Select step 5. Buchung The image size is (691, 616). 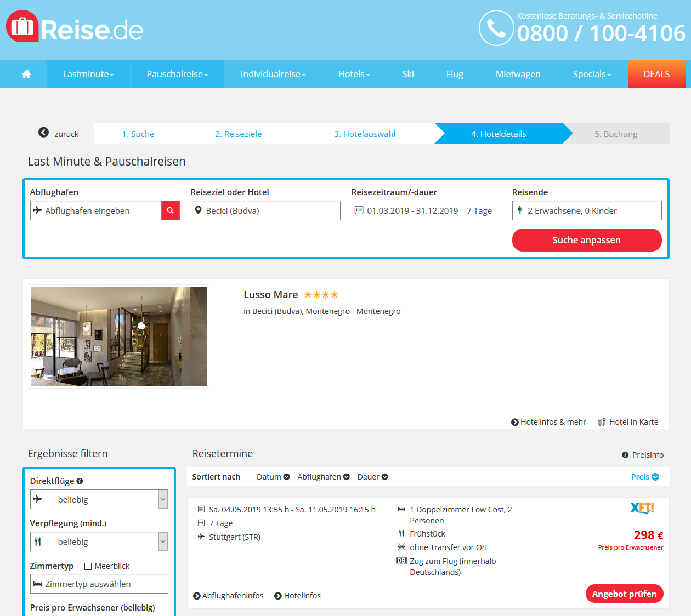click(616, 134)
